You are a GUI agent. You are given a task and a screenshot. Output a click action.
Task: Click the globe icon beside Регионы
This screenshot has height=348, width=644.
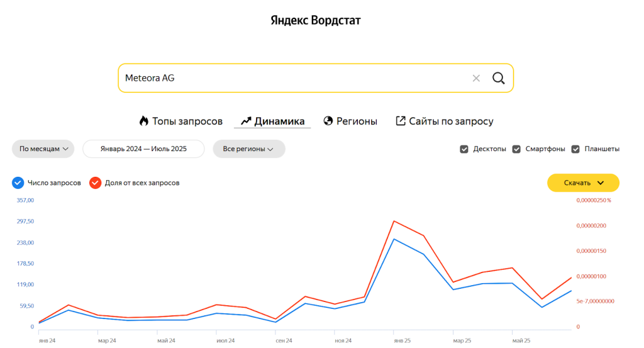point(328,121)
